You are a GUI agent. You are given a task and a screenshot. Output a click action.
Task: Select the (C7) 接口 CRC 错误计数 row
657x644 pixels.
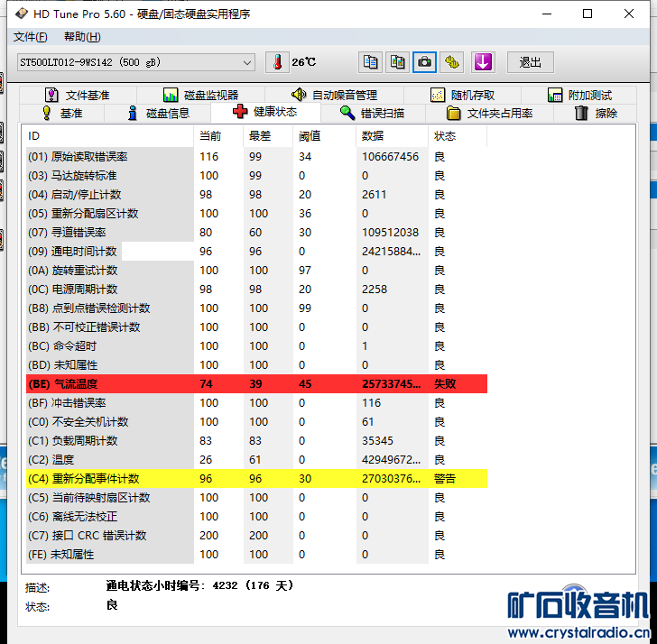[256, 536]
